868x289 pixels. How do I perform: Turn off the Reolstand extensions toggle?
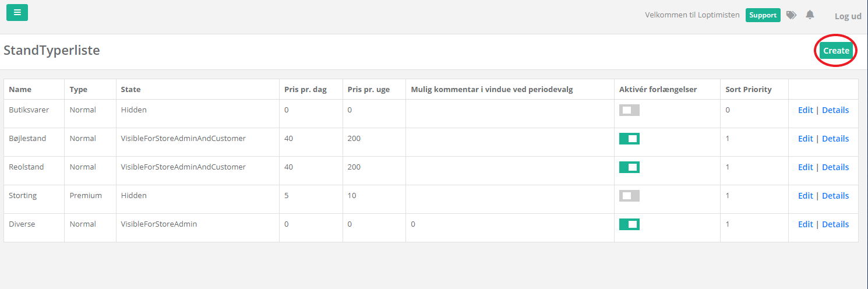(x=629, y=167)
